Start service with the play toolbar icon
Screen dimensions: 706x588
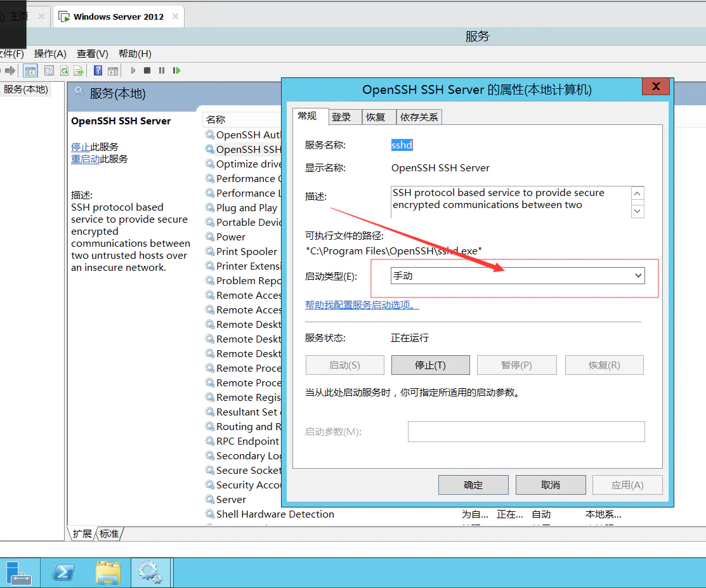click(x=133, y=70)
